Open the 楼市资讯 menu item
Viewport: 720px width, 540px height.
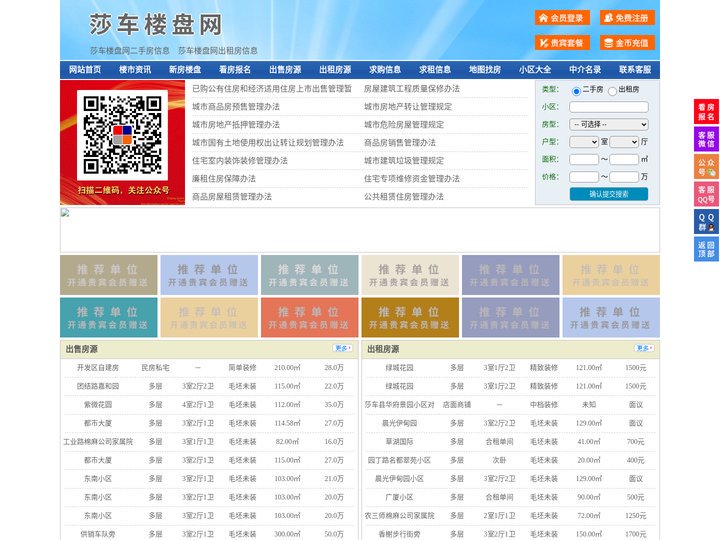click(x=135, y=70)
